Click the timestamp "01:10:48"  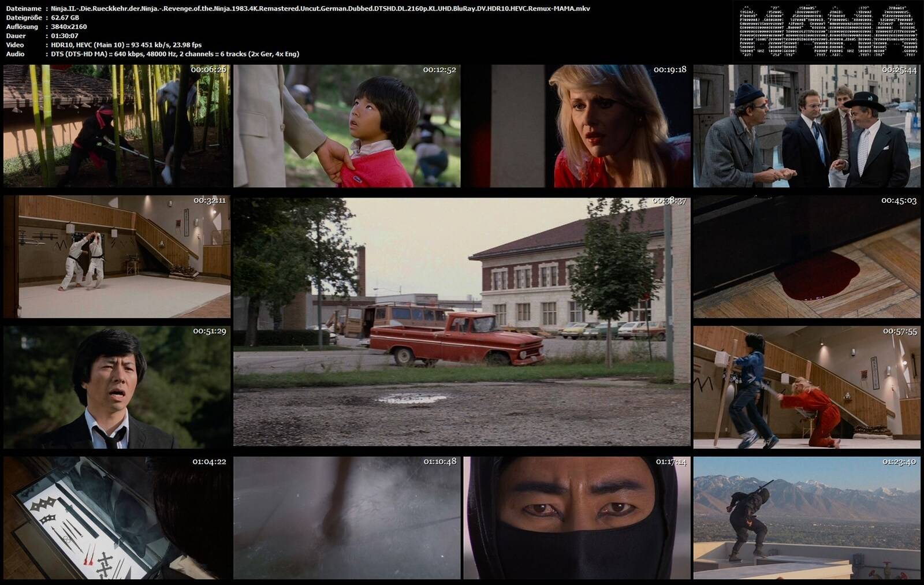coord(440,462)
